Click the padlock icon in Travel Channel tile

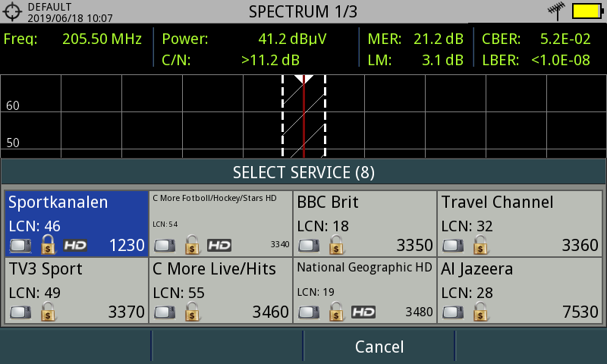[x=480, y=244]
